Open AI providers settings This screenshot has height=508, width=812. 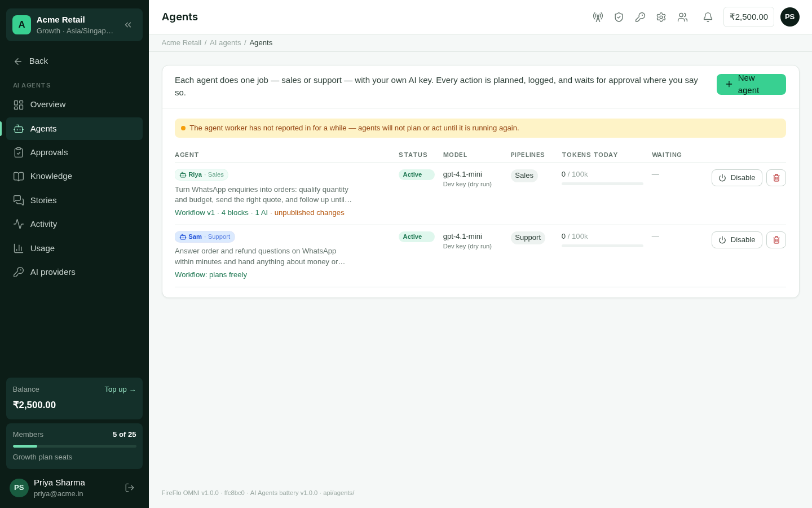pyautogui.click(x=74, y=272)
